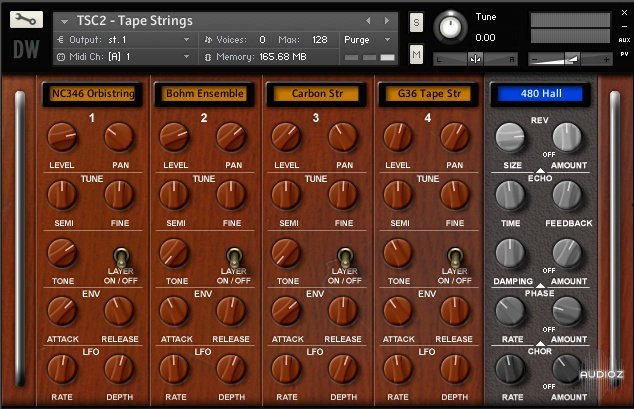The image size is (634, 409).
Task: Click the ECHO TIME knob
Action: tap(510, 195)
